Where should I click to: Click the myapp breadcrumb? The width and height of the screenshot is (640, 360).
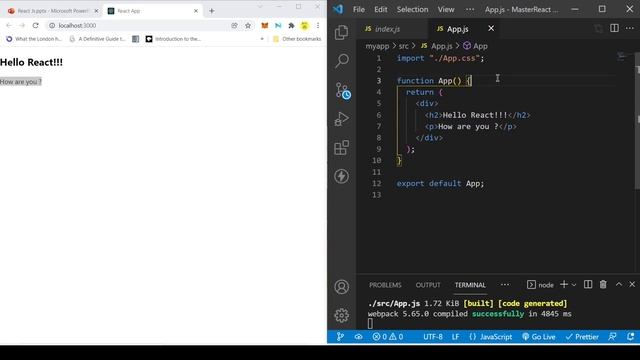coord(377,46)
